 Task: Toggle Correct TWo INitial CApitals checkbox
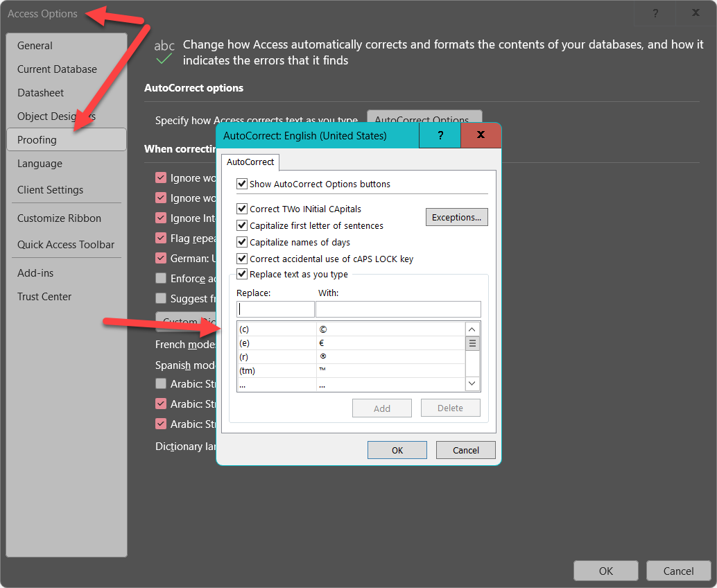click(x=242, y=209)
